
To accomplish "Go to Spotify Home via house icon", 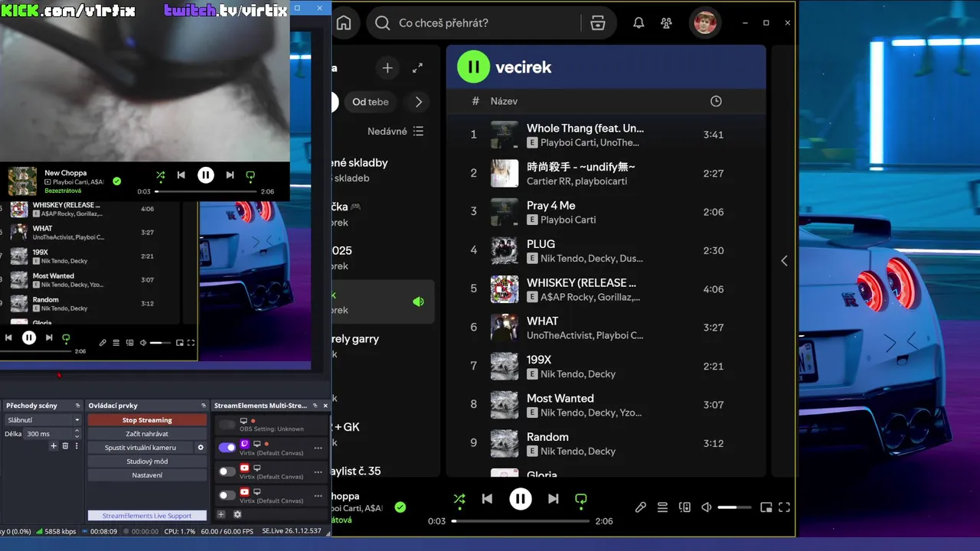I will coord(344,23).
